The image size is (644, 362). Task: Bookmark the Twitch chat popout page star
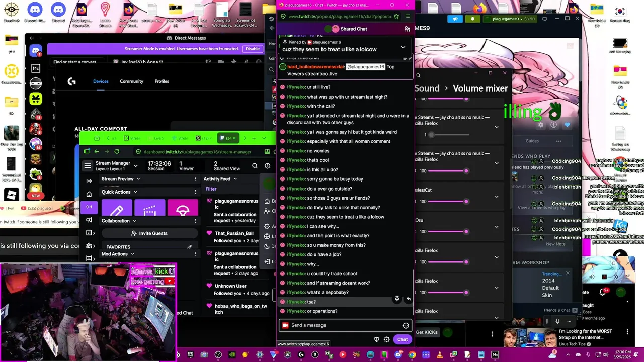click(x=396, y=16)
